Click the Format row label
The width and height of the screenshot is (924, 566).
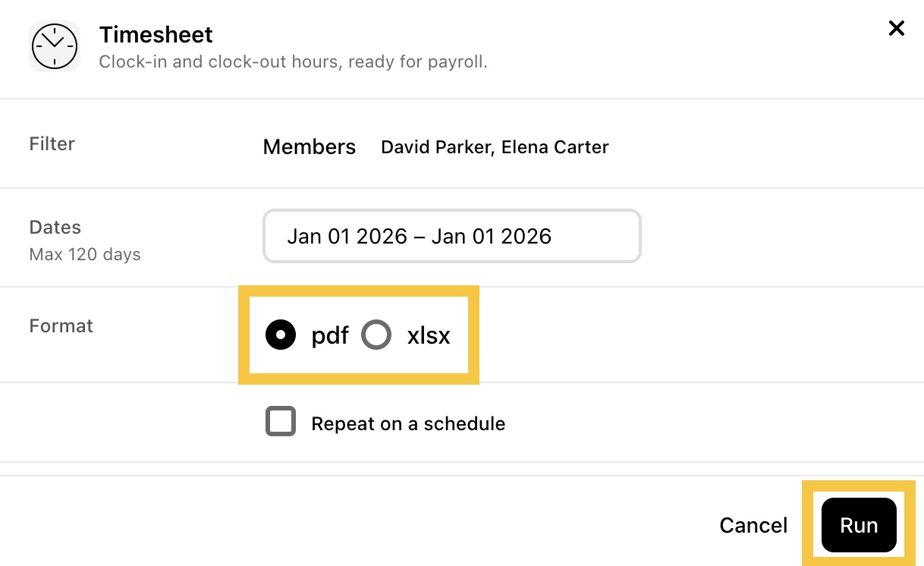pos(61,325)
